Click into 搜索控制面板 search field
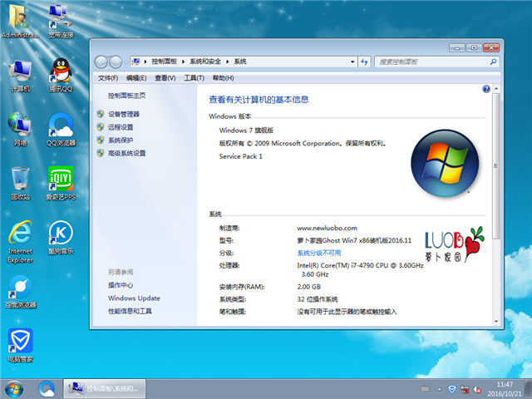532x399 pixels. tap(432, 62)
